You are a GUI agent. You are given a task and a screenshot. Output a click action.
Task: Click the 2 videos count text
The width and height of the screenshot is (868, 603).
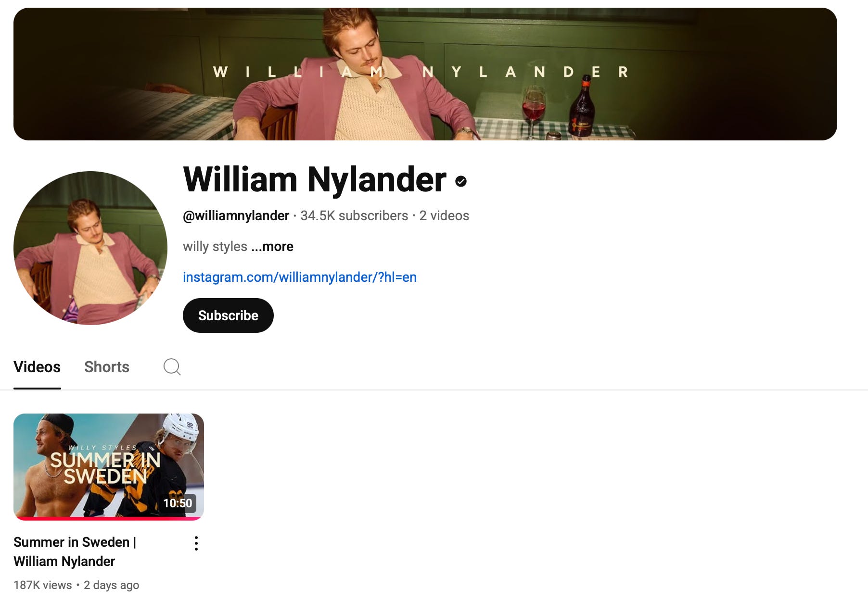(x=444, y=216)
